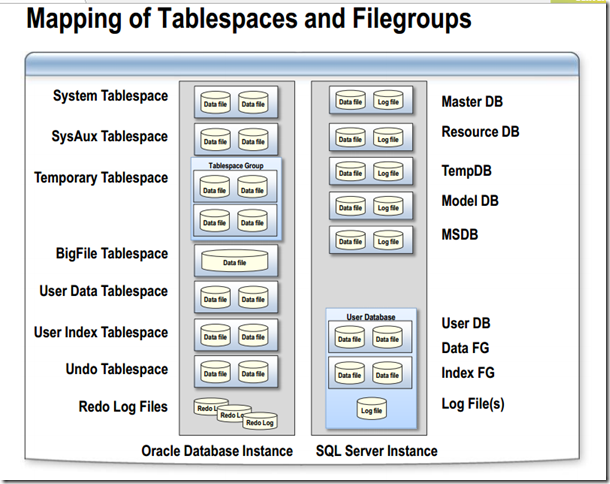Click the second Data file in Undo Tablespace
Image resolution: width=610 pixels, height=484 pixels.
[253, 372]
